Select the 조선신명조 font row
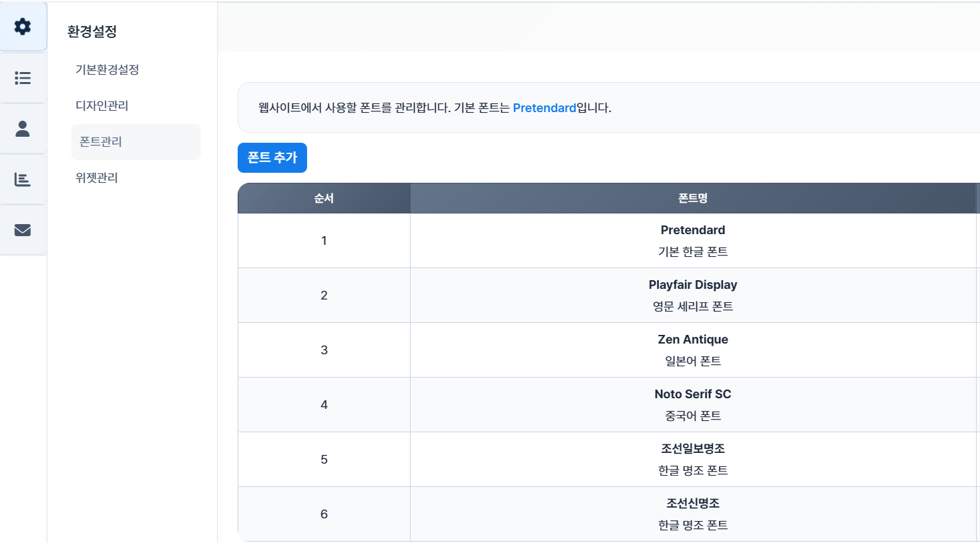Screen dimensions: 980x543 [x=609, y=514]
